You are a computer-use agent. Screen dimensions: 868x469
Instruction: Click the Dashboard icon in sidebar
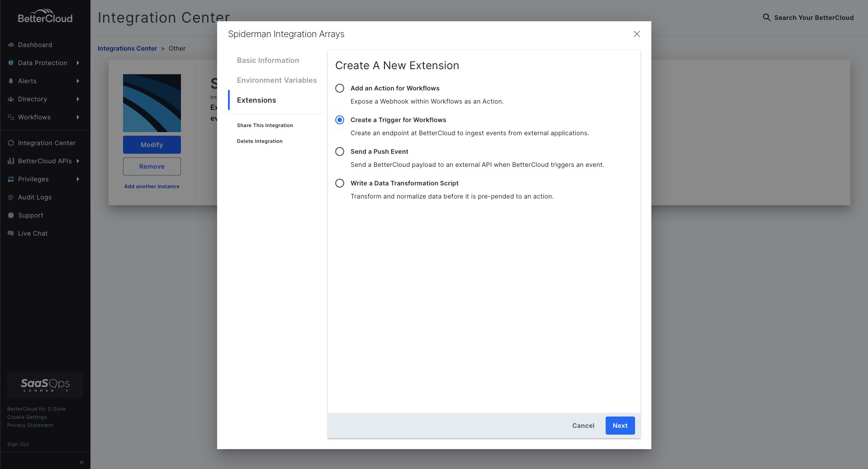click(x=11, y=45)
